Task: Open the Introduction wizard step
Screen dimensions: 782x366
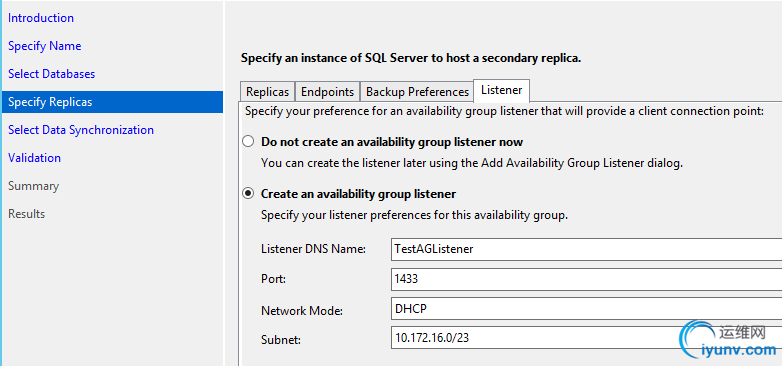Action: click(x=41, y=18)
